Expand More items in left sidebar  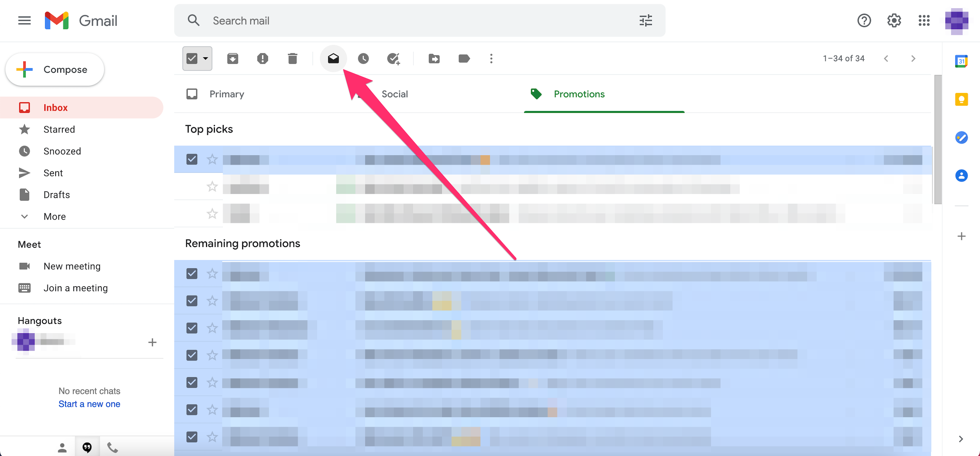point(54,216)
